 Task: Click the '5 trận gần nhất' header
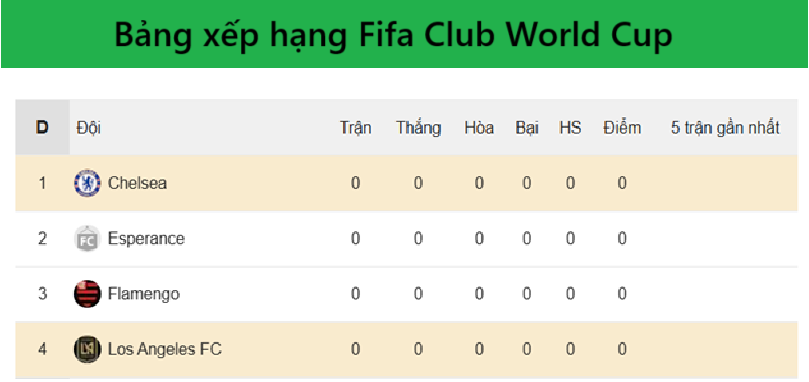725,128
